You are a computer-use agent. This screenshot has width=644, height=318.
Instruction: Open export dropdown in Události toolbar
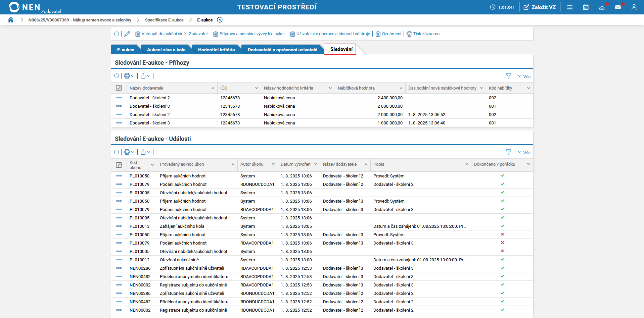click(x=145, y=152)
